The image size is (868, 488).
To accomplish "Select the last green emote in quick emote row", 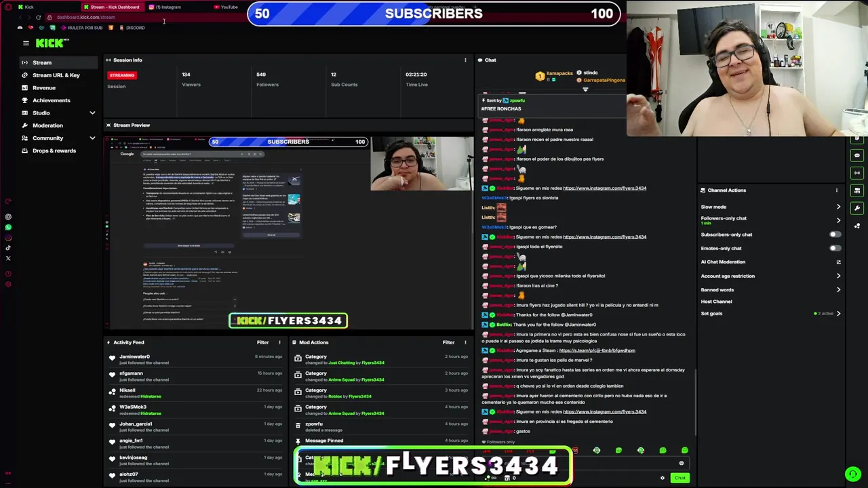I will [x=685, y=450].
